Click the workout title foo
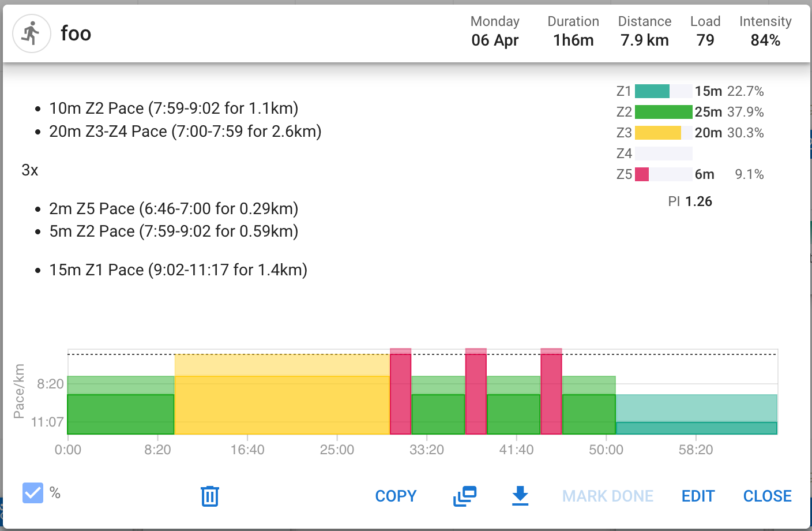 click(x=76, y=33)
